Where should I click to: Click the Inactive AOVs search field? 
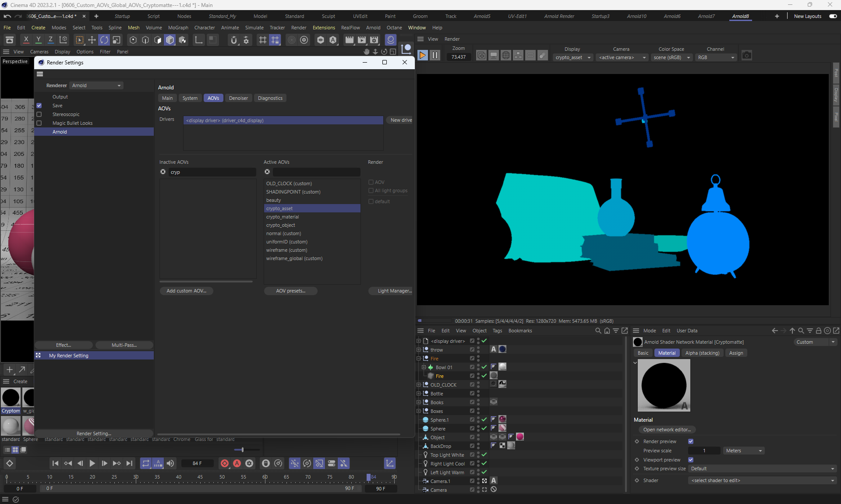(x=212, y=172)
